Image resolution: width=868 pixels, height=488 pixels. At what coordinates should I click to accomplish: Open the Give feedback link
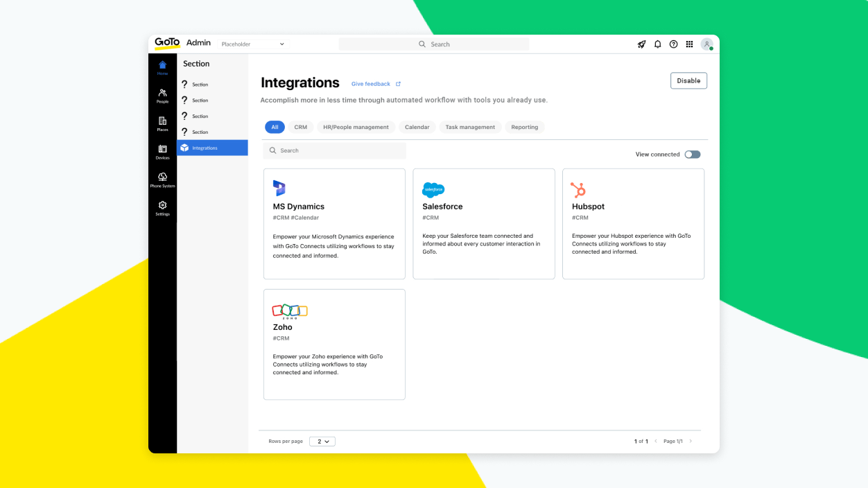(372, 83)
